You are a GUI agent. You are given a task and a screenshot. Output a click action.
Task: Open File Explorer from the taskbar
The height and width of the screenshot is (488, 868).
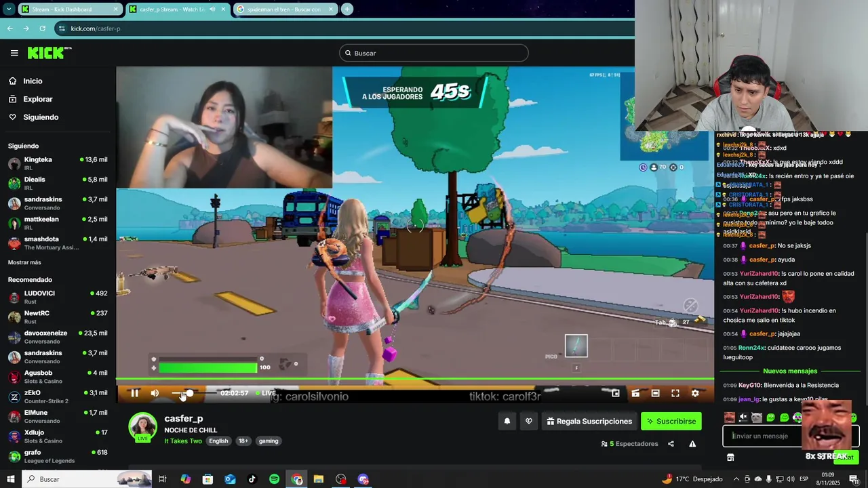pos(319,479)
